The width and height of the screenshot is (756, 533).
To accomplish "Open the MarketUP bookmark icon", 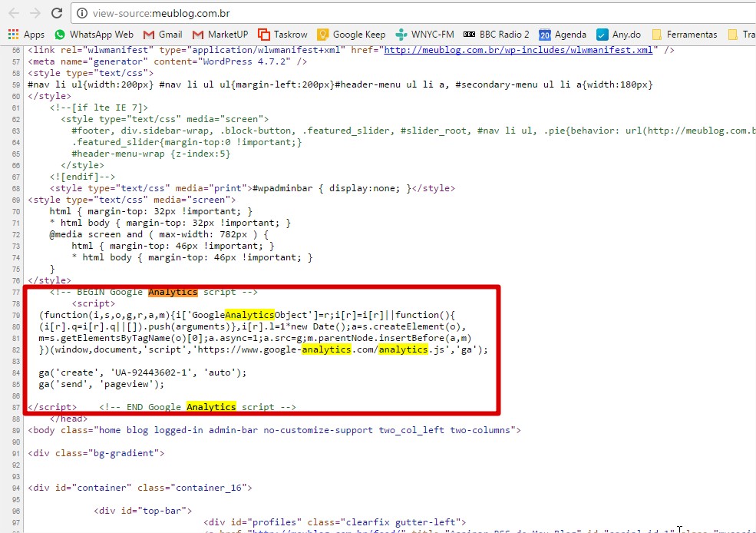I will 198,35.
